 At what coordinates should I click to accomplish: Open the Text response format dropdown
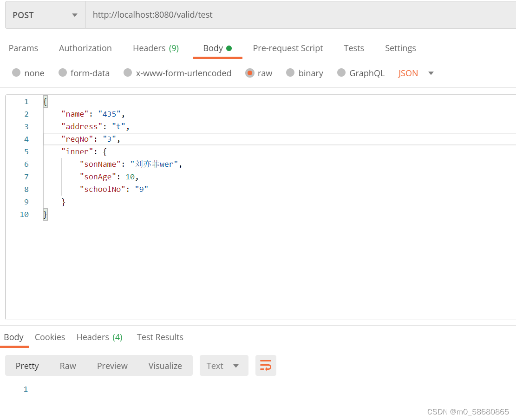click(x=224, y=366)
